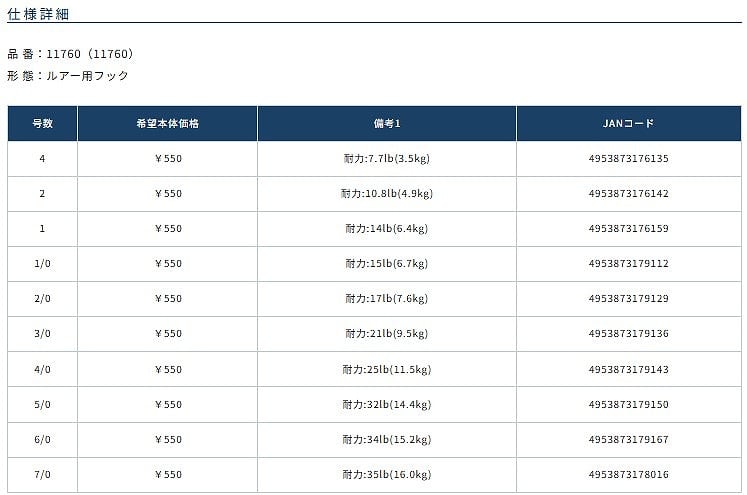Image resolution: width=747 pixels, height=495 pixels.
Task: Click the 希望本体価格 column header
Action: click(167, 123)
